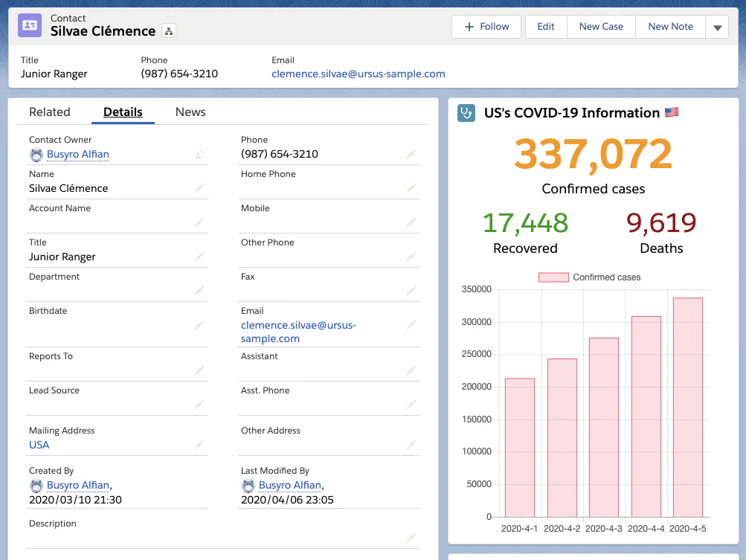Click the Mailing Address edit pencil
The height and width of the screenshot is (560, 746).
[199, 445]
